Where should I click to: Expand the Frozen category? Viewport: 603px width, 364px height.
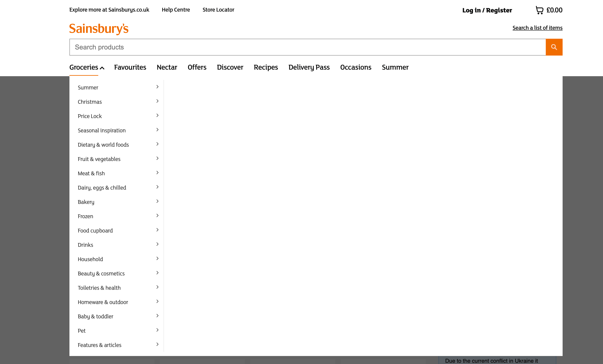point(85,216)
